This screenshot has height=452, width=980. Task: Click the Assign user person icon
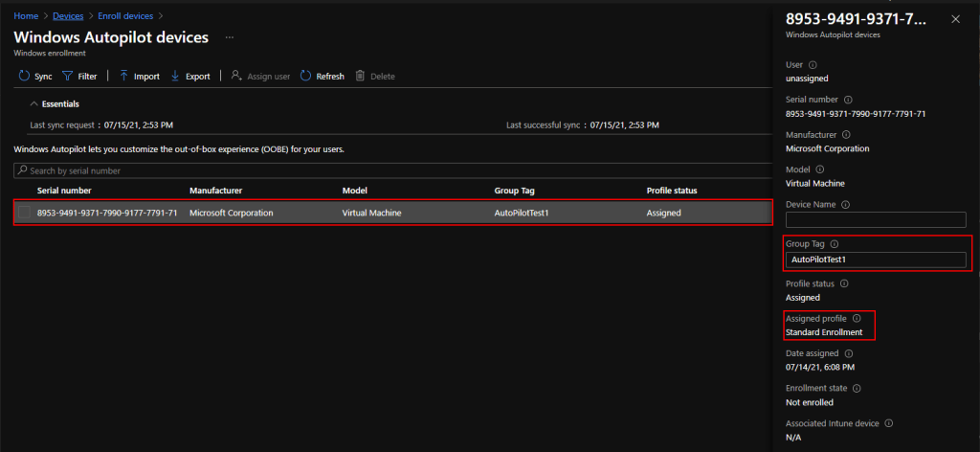pos(236,76)
